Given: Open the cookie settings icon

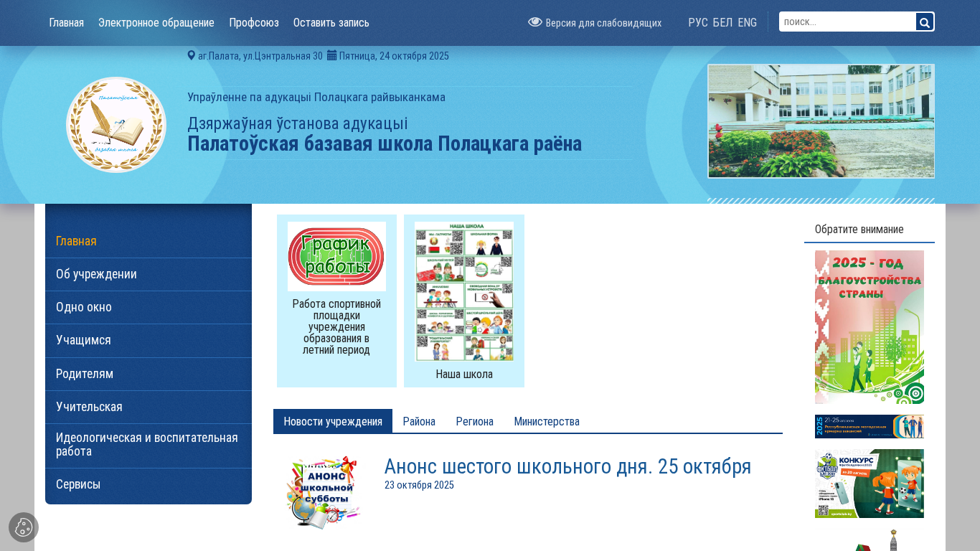Looking at the screenshot, I should 24,527.
